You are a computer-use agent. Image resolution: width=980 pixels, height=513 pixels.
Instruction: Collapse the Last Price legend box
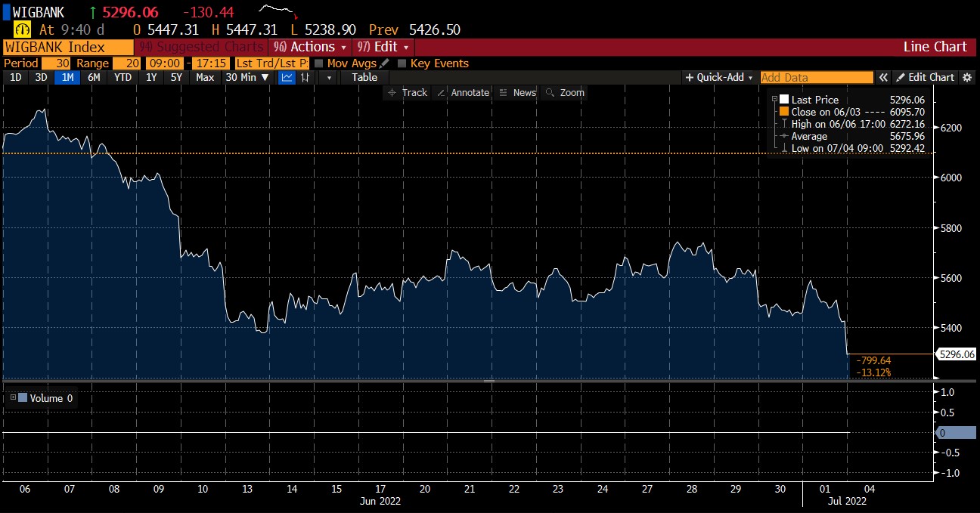[774, 99]
